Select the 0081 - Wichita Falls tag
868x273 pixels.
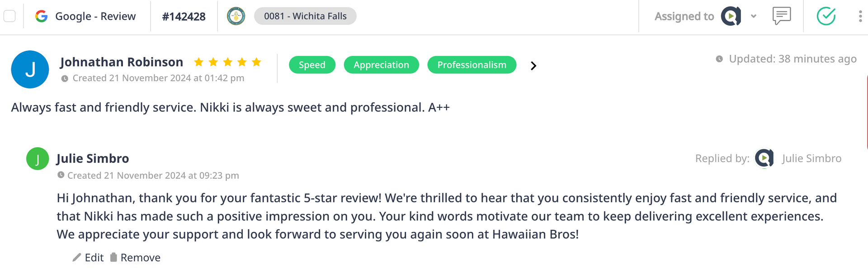pyautogui.click(x=305, y=16)
